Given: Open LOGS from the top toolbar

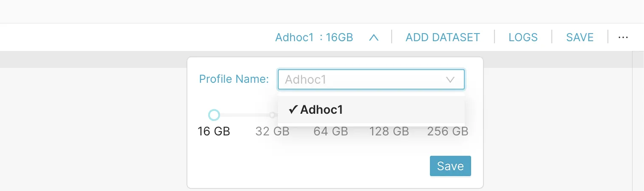Looking at the screenshot, I should coord(523,37).
